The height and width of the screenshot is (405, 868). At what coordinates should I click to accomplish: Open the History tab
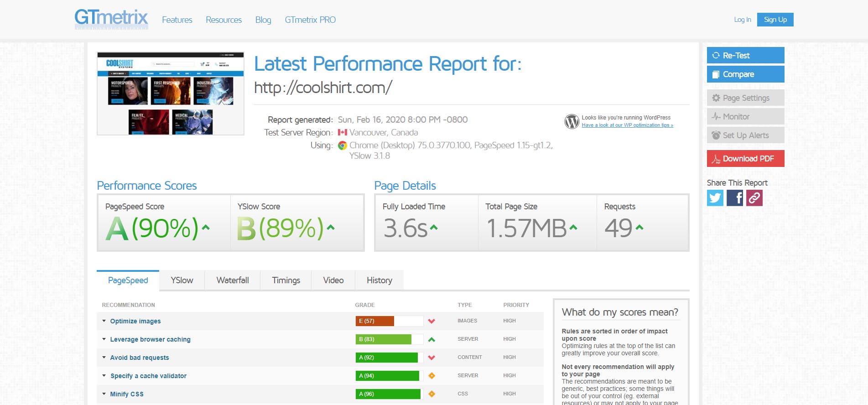pos(379,280)
